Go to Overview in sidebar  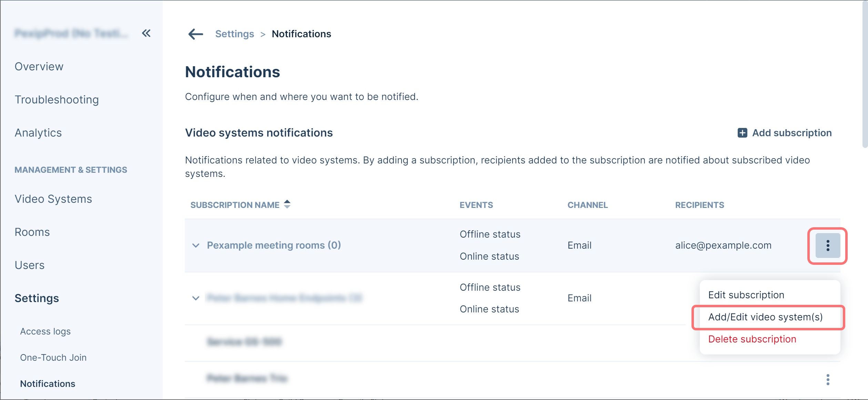(x=39, y=67)
